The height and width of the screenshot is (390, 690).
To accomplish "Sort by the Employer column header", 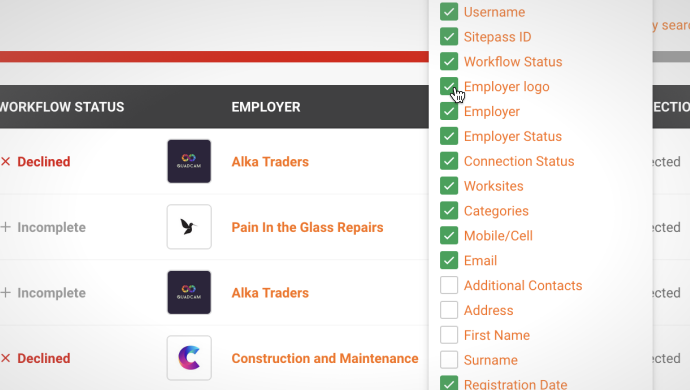I will tap(266, 107).
